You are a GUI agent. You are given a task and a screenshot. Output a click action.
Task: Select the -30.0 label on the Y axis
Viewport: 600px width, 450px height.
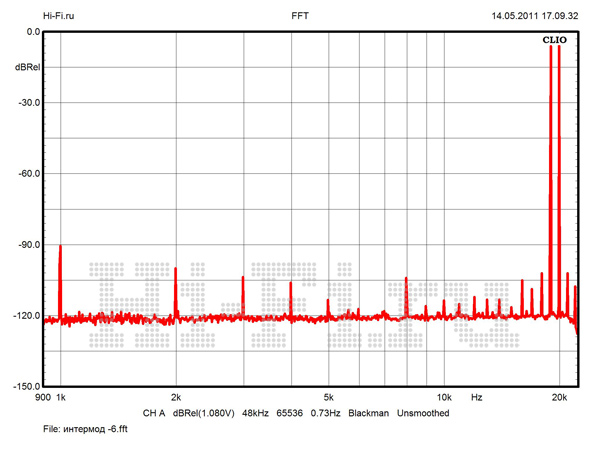point(27,103)
